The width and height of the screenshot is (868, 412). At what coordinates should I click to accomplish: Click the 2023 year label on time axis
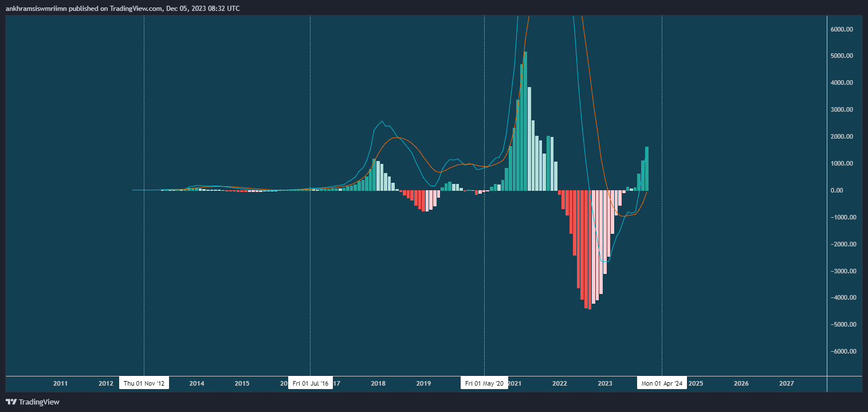(605, 383)
